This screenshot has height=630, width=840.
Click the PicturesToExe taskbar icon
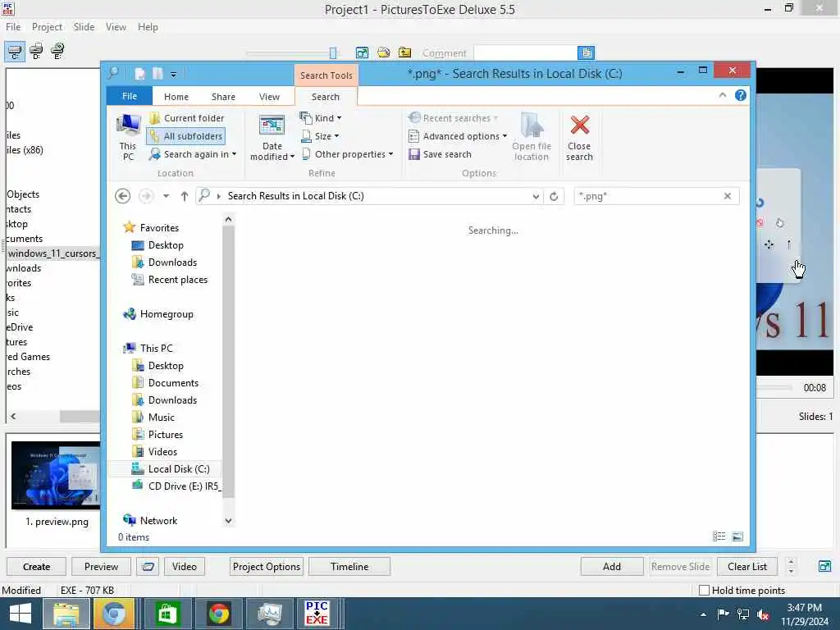click(x=317, y=614)
